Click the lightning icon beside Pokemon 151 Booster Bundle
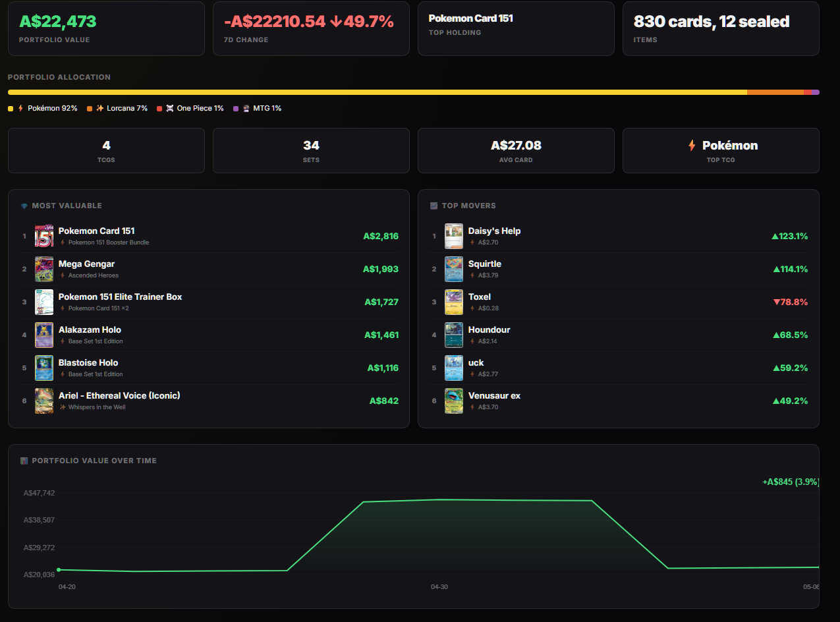840x622 pixels. pyautogui.click(x=63, y=242)
